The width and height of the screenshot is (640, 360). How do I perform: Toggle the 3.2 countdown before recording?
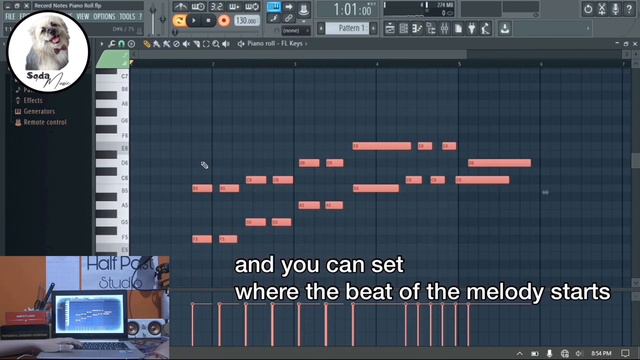(x=216, y=7)
